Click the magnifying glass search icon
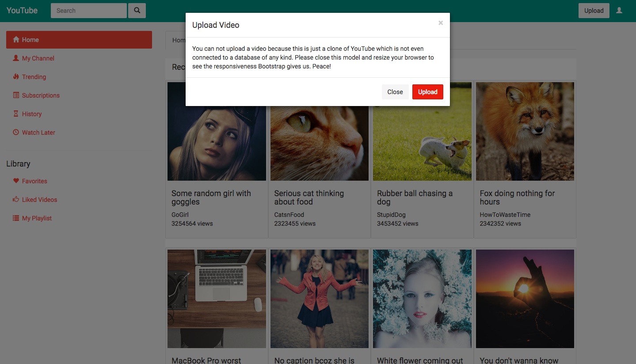This screenshot has height=364, width=636. coord(137,11)
